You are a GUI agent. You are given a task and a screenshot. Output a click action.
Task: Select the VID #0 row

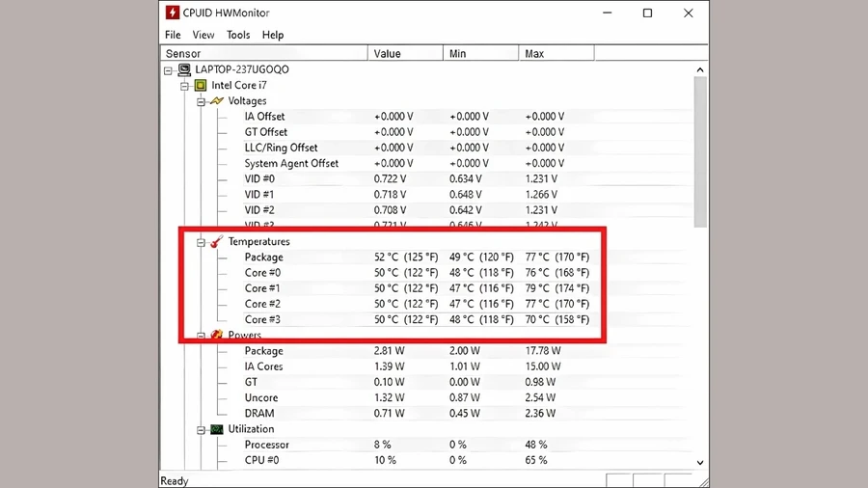(x=468, y=178)
